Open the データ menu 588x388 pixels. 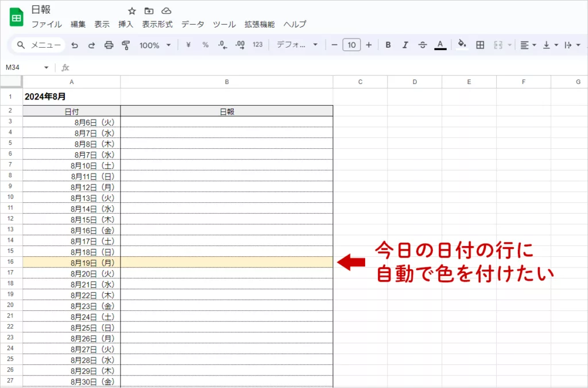coord(193,24)
